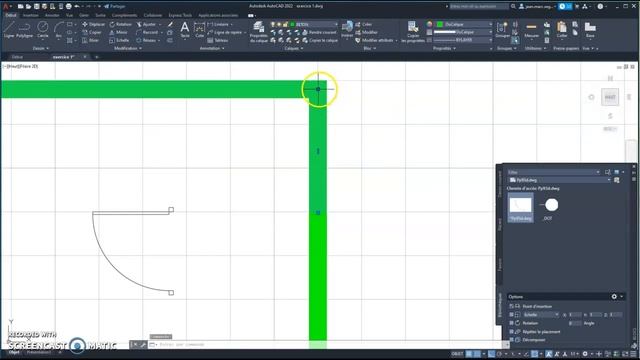Screen dimensions: 640x360
Task: Open the Collaborer ribbon tab
Action: (153, 15)
